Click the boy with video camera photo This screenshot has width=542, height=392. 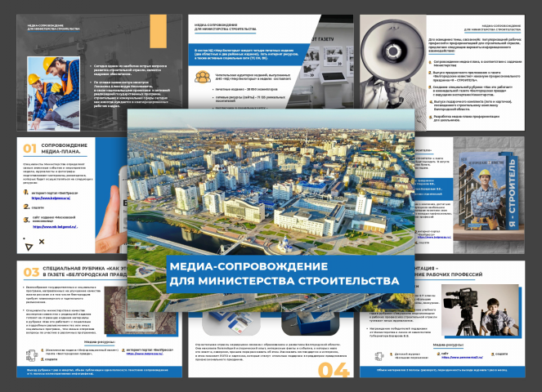point(481,310)
